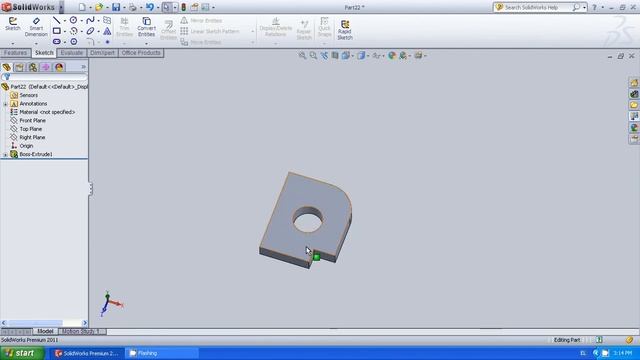Select the Spline sketch tool

[x=90, y=20]
